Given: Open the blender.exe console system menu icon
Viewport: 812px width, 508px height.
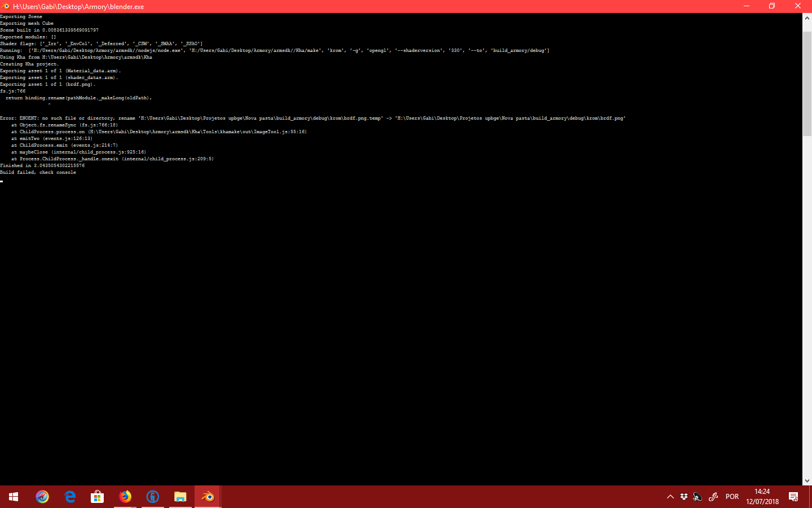Looking at the screenshot, I should pos(6,6).
